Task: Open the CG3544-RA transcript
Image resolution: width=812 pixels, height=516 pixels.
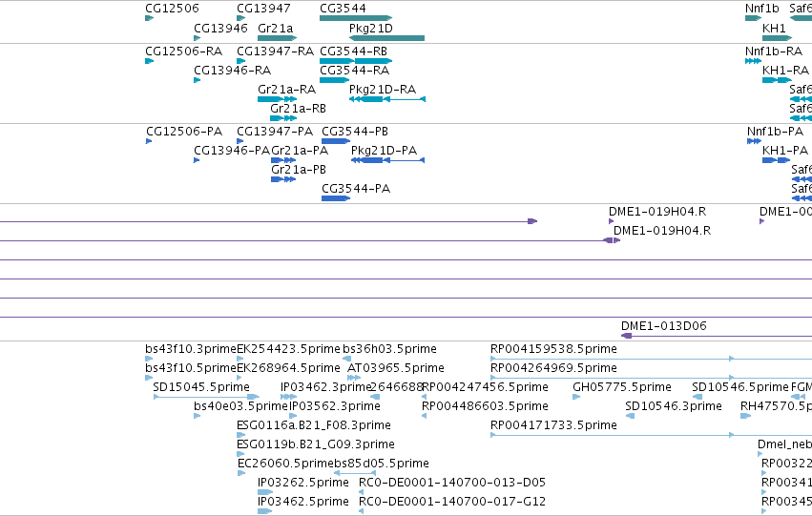Action: [x=335, y=80]
